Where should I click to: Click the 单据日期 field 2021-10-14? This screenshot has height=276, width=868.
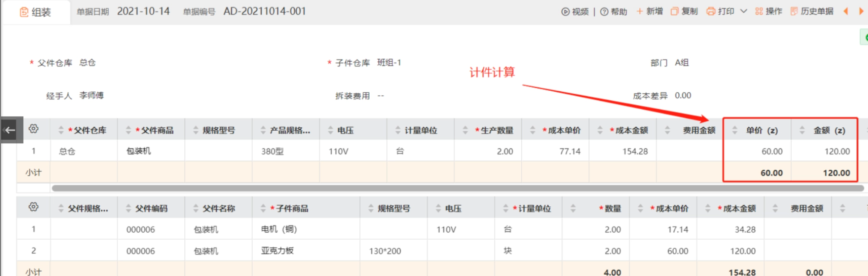143,11
